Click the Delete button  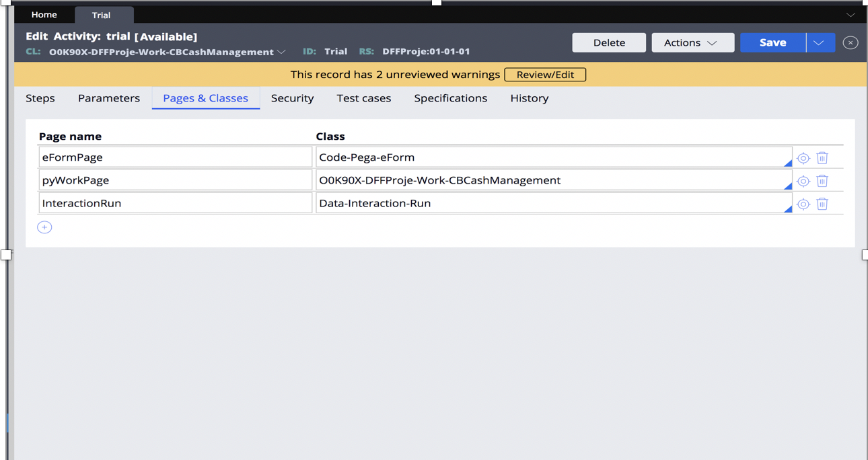click(609, 42)
